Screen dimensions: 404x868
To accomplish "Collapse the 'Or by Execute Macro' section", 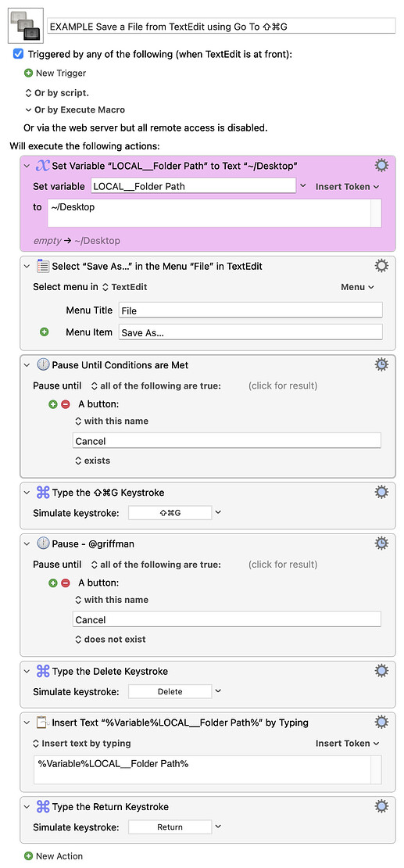I will tap(28, 109).
